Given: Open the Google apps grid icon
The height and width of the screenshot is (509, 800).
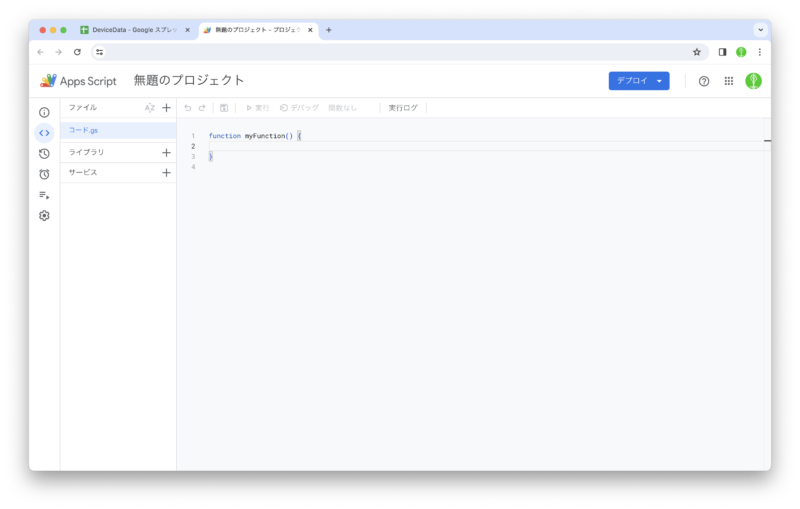Looking at the screenshot, I should pyautogui.click(x=729, y=81).
